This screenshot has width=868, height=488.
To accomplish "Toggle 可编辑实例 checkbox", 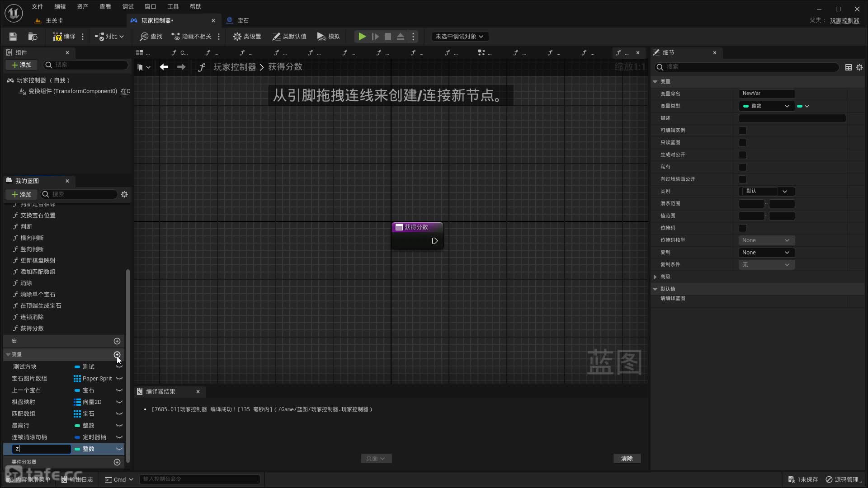I will click(x=743, y=131).
